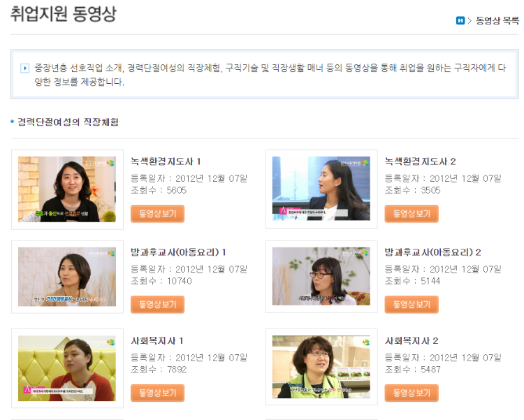Click 동영상보기 button for 사회복지사 1
The height and width of the screenshot is (420, 524).
(157, 393)
